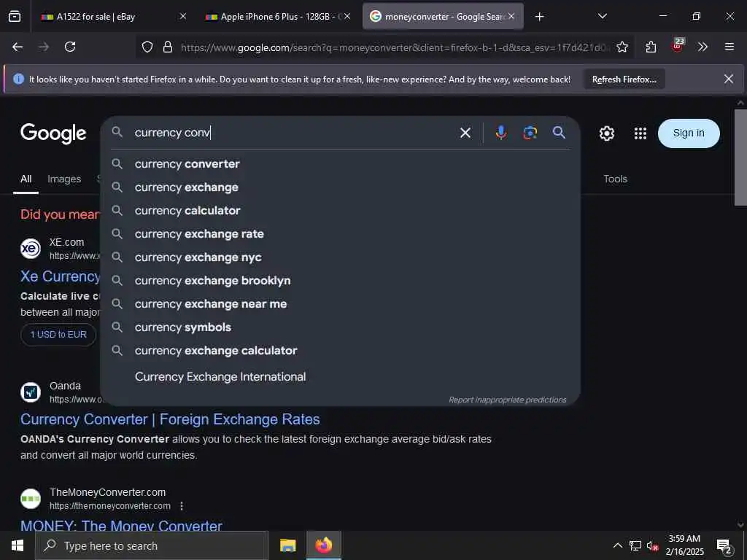Dismiss the Firefox refresh notification bar
747x560 pixels.
(x=729, y=79)
